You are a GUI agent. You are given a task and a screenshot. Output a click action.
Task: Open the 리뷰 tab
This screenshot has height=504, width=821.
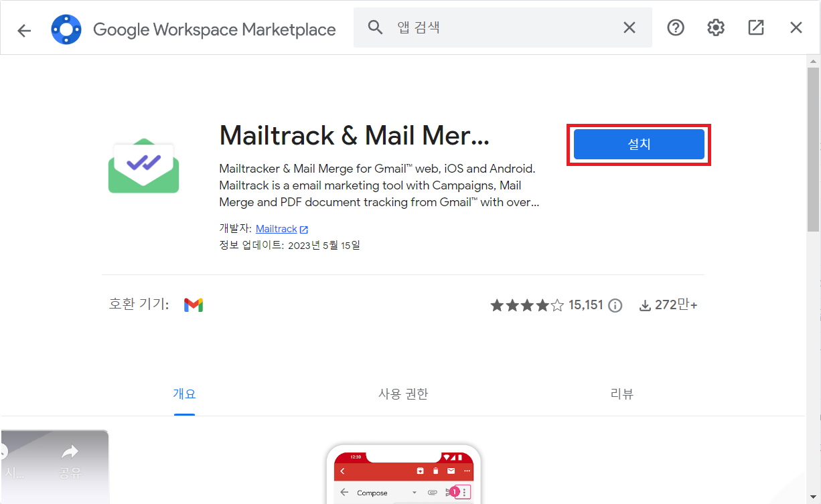(622, 394)
